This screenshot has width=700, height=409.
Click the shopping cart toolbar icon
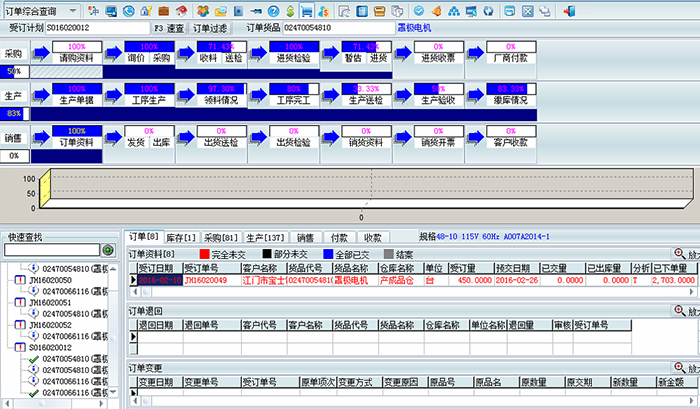(x=307, y=11)
